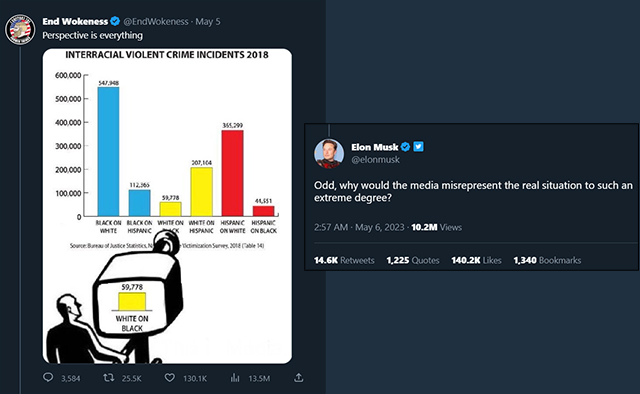
Task: Click the @elonmusk handle
Action: click(x=376, y=160)
